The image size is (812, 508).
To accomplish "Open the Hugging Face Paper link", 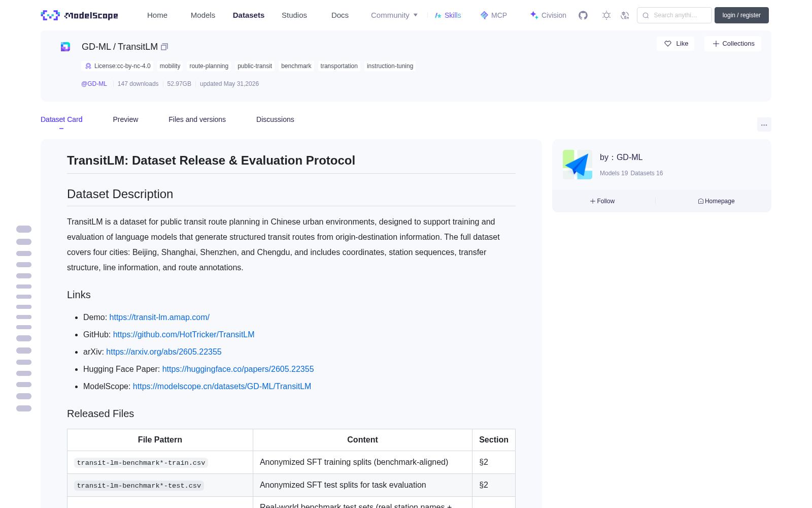I will [x=238, y=369].
